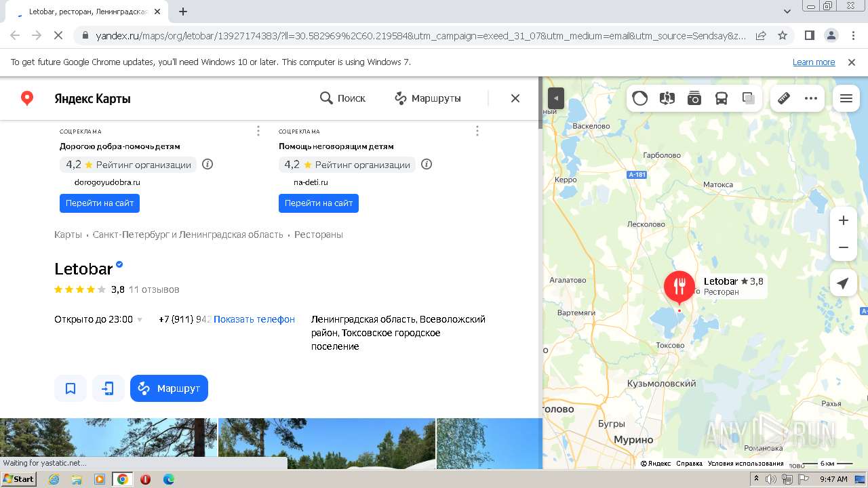Bookmark this page with the star icon
The height and width of the screenshot is (488, 868).
tap(782, 35)
